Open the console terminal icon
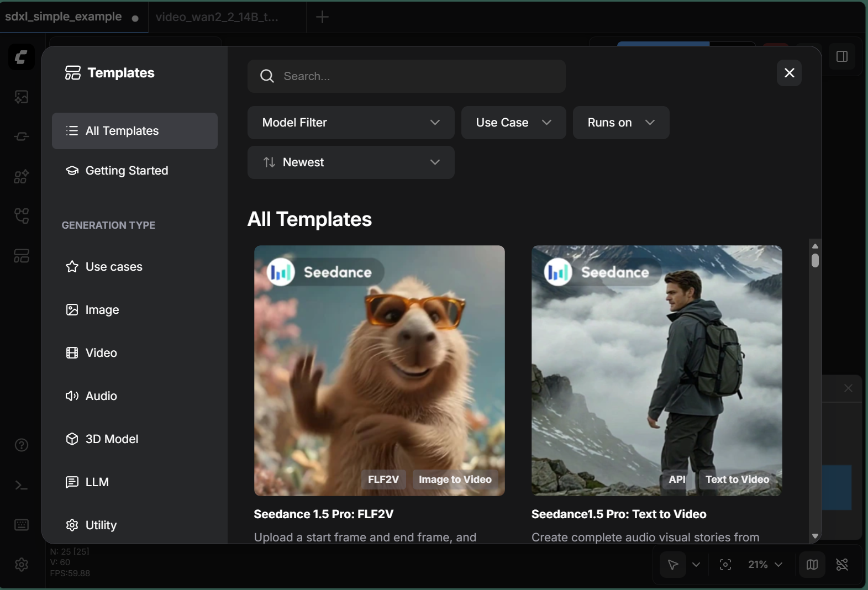Viewport: 868px width, 590px height. click(22, 485)
